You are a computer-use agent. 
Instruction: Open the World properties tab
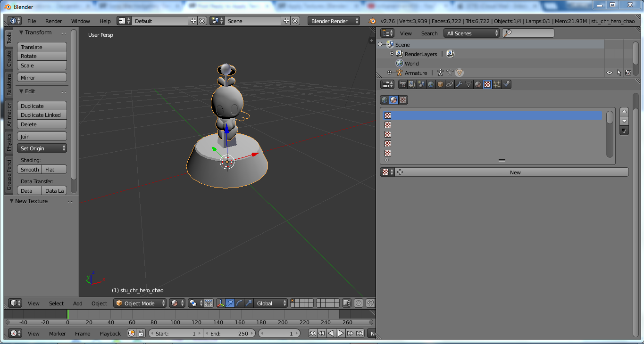[x=431, y=84]
